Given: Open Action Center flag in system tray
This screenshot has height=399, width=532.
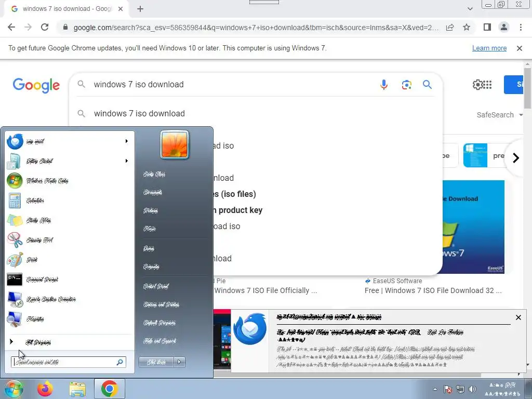Looking at the screenshot, I should [x=447, y=389].
